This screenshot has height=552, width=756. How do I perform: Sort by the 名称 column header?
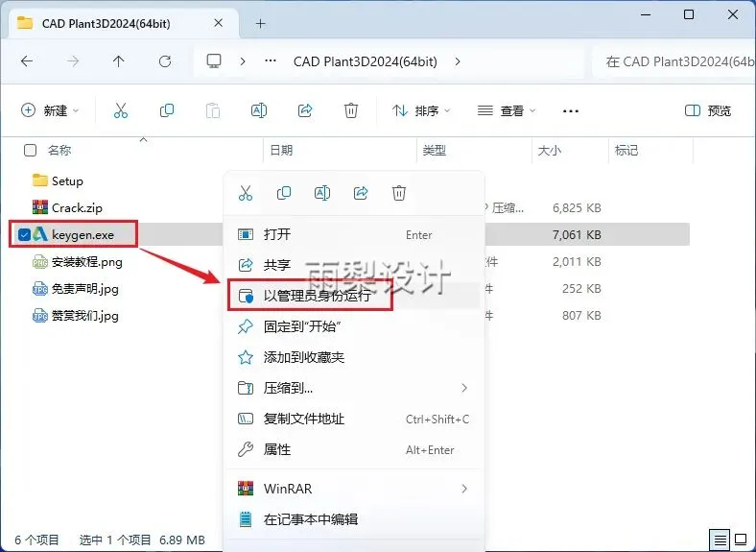59,151
